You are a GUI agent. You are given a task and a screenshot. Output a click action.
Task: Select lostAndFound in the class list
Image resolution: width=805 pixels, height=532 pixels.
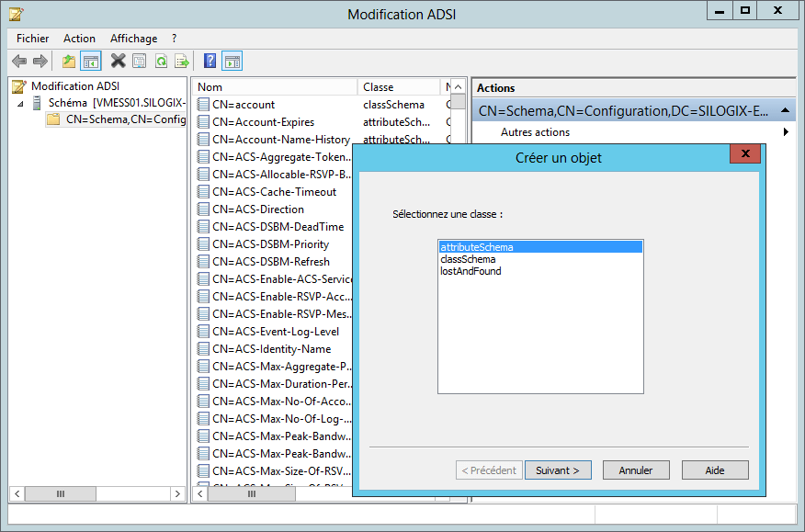point(470,270)
